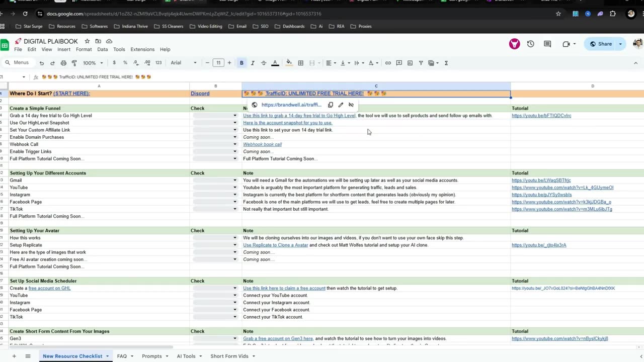The width and height of the screenshot is (644, 362).
Task: Insert chart from toolbar
Action: click(410, 63)
